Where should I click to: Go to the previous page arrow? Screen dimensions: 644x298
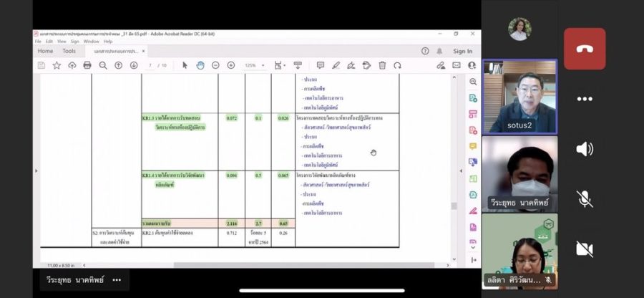coord(118,65)
